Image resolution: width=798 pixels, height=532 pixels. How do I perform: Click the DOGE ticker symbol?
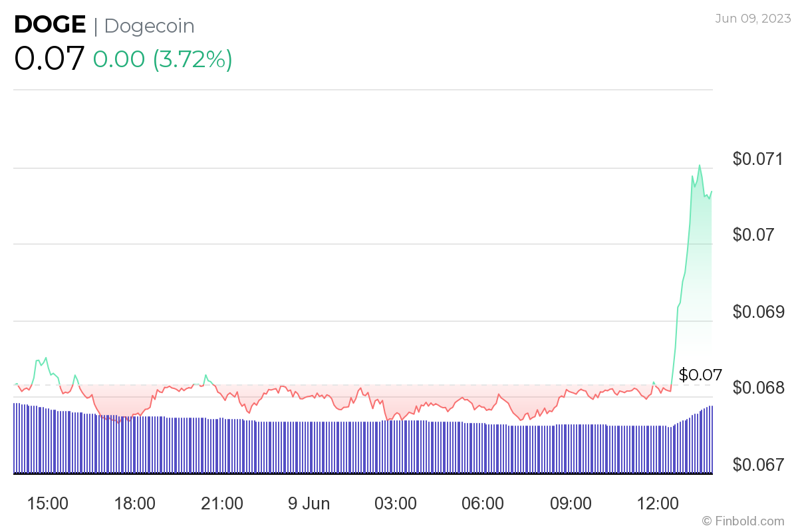click(x=50, y=25)
